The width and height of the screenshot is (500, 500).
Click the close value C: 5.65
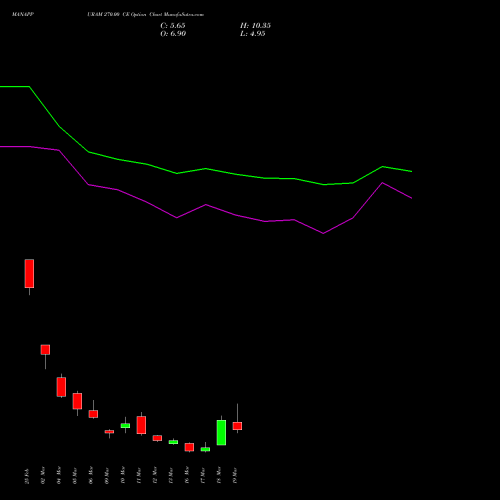tap(173, 26)
